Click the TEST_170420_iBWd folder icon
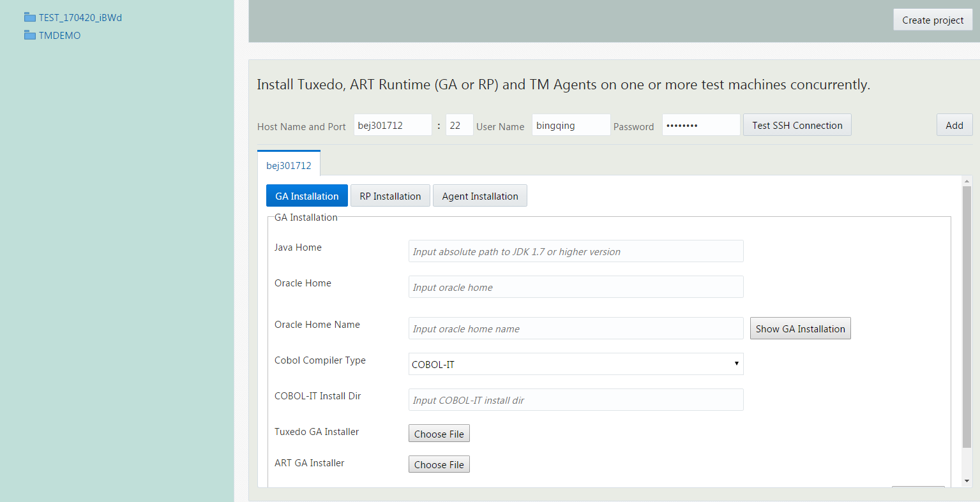Screen dimensions: 980x502 point(29,17)
